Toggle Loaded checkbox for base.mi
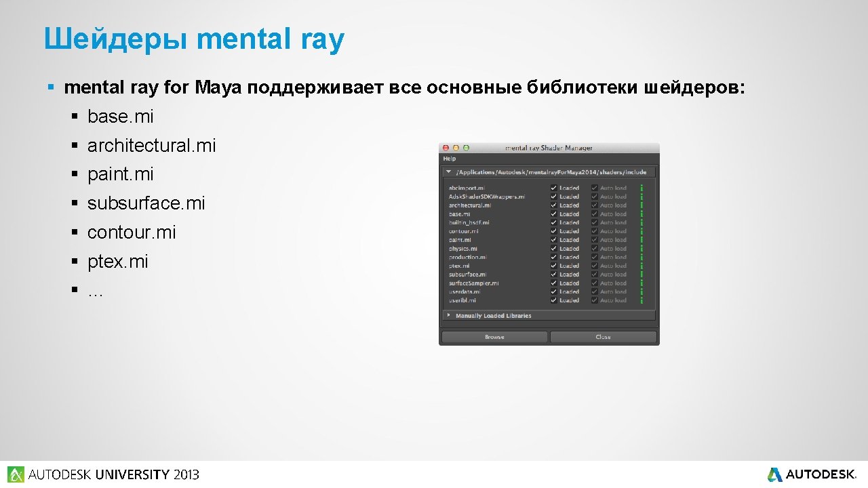Viewport: 868px width, 488px height. (x=554, y=214)
